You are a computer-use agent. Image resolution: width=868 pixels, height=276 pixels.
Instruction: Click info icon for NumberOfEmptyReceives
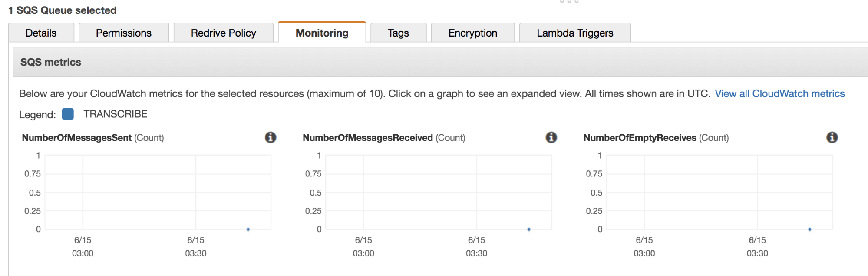pyautogui.click(x=832, y=138)
